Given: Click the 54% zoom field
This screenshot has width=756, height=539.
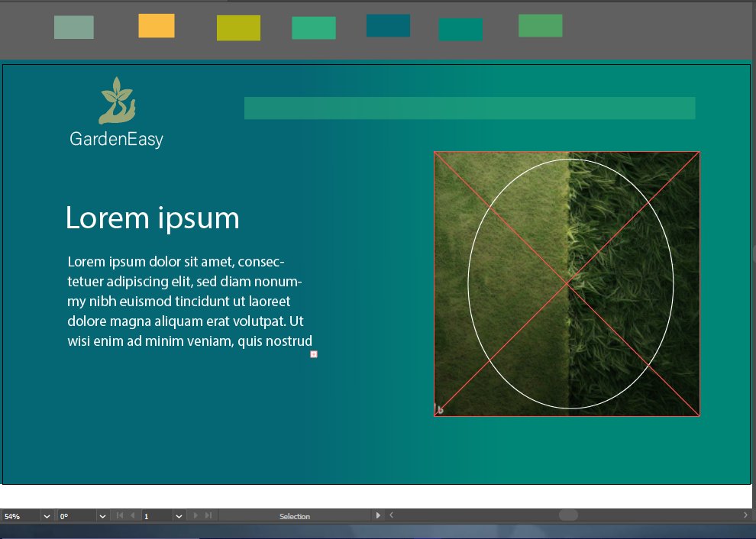Looking at the screenshot, I should tap(21, 516).
